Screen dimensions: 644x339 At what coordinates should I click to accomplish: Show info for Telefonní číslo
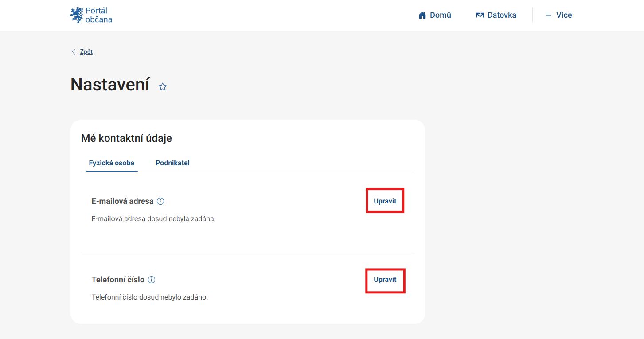click(x=152, y=280)
